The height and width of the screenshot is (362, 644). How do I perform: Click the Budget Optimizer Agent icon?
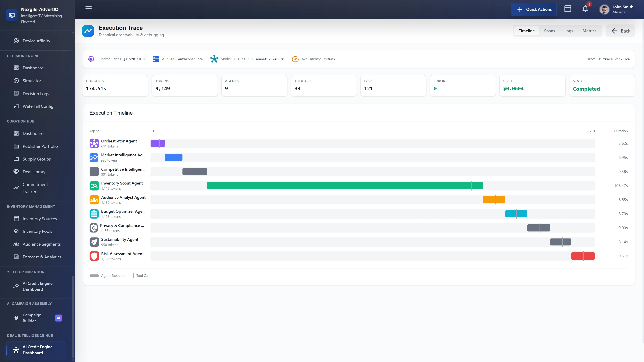[x=94, y=214]
